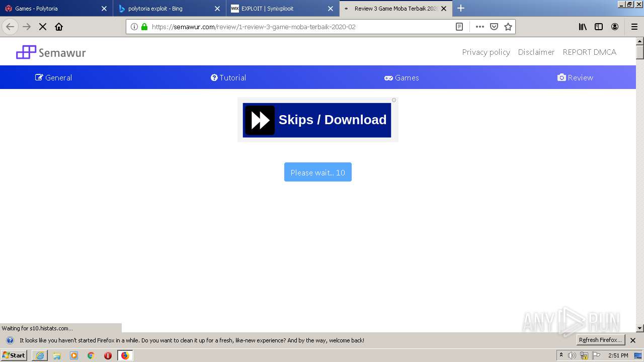Open page actions three-dot menu
Image resolution: width=644 pixels, height=362 pixels.
[x=480, y=27]
